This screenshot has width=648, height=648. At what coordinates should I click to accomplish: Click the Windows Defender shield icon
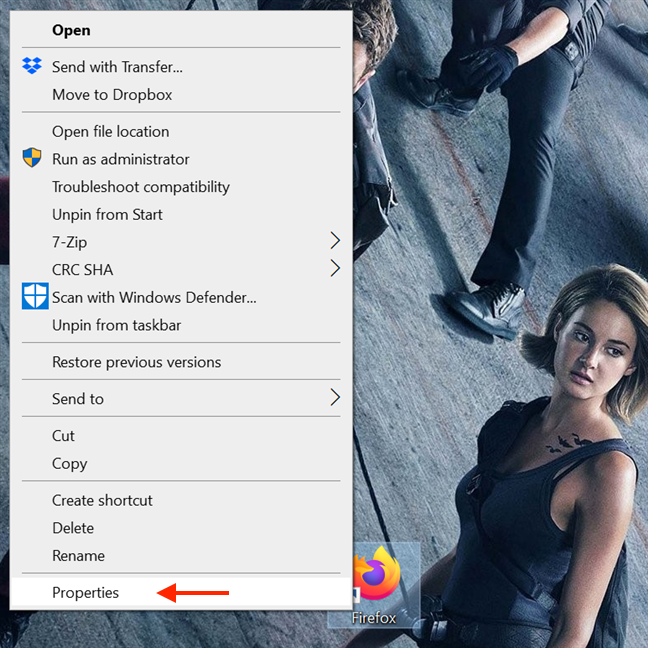coord(35,296)
